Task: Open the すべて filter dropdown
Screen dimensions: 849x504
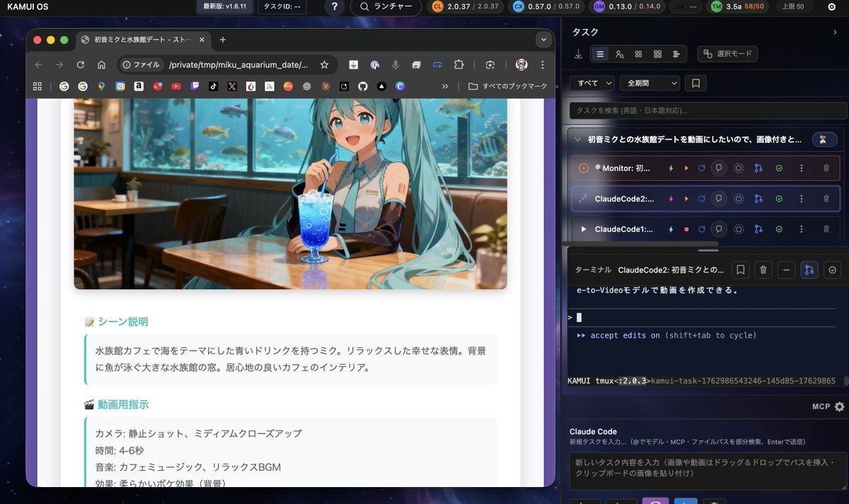Action: 592,83
